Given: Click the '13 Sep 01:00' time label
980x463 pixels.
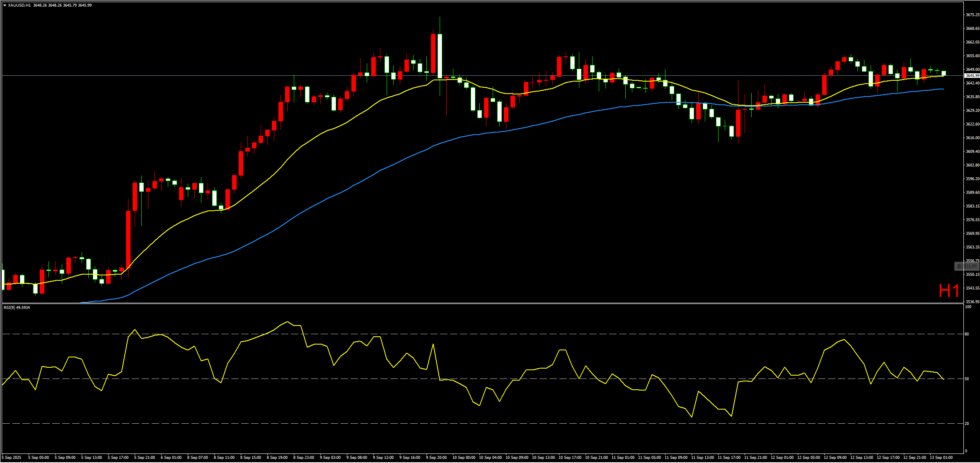Looking at the screenshot, I should pyautogui.click(x=941, y=458).
